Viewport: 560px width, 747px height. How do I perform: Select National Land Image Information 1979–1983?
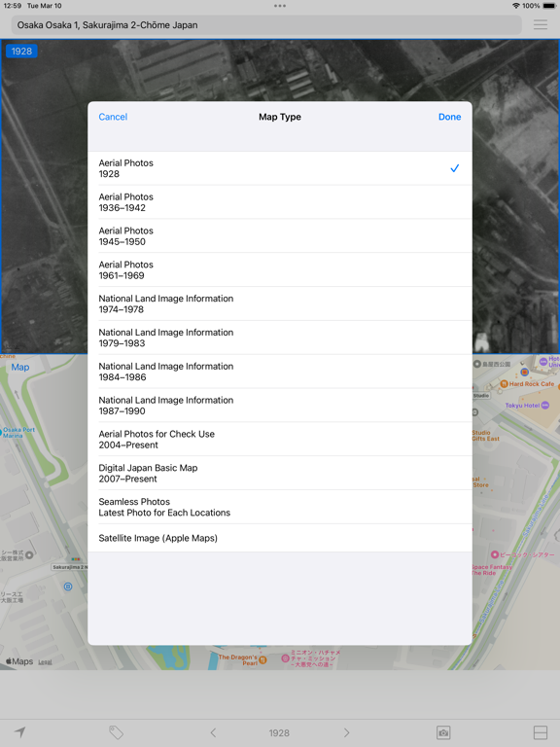(280, 338)
